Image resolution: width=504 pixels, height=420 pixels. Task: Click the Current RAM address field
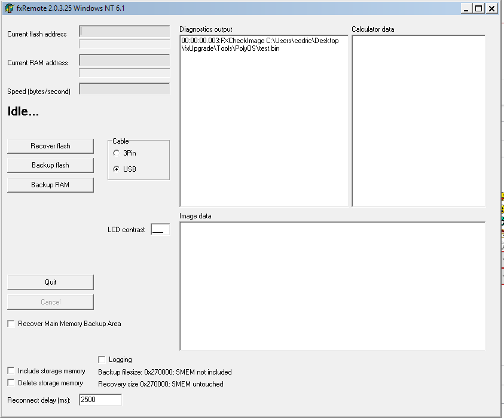(124, 60)
